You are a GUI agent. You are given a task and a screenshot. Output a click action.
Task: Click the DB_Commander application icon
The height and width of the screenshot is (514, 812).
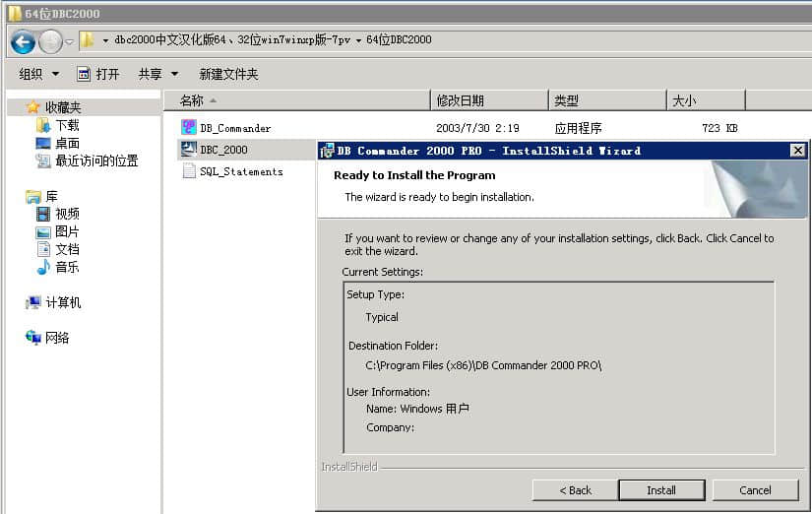tap(190, 128)
